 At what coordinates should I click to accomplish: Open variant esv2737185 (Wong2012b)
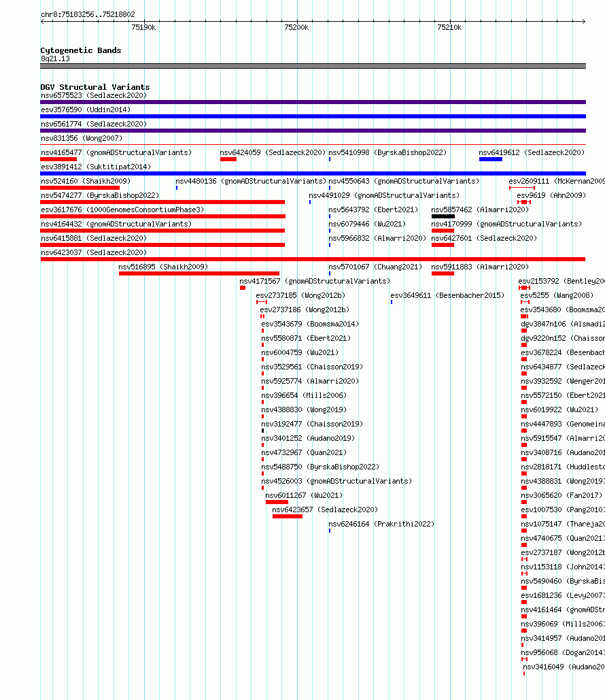pyautogui.click(x=300, y=295)
